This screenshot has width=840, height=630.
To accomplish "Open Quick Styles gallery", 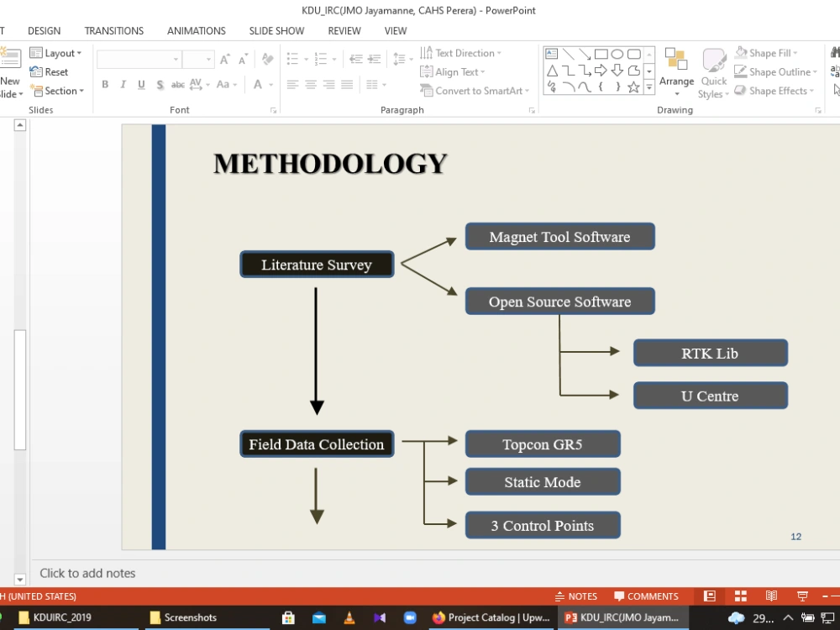I will [713, 73].
